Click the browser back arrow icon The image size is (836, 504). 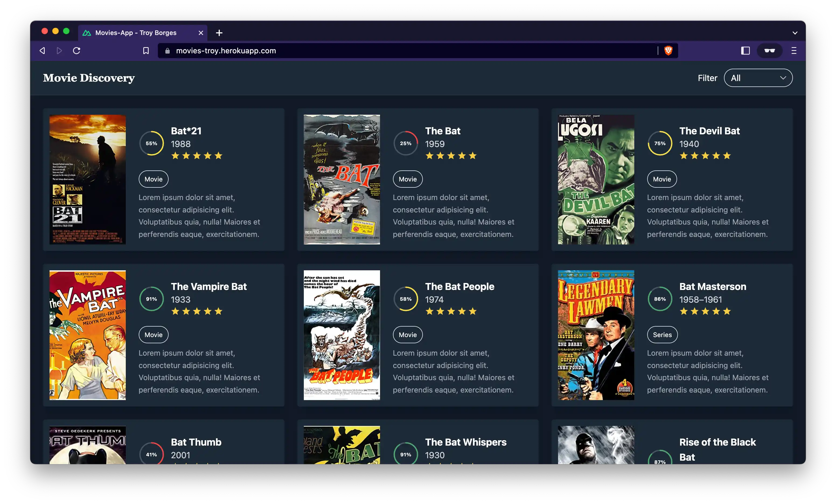point(42,51)
